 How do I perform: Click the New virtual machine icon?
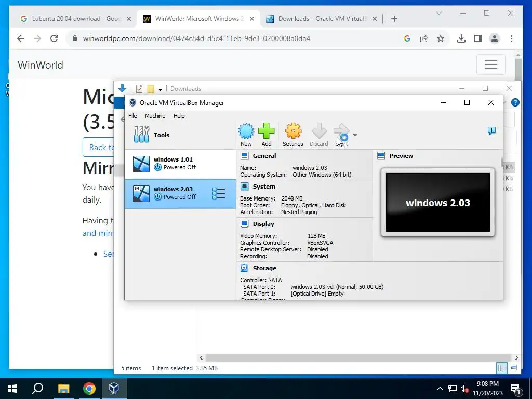click(246, 135)
